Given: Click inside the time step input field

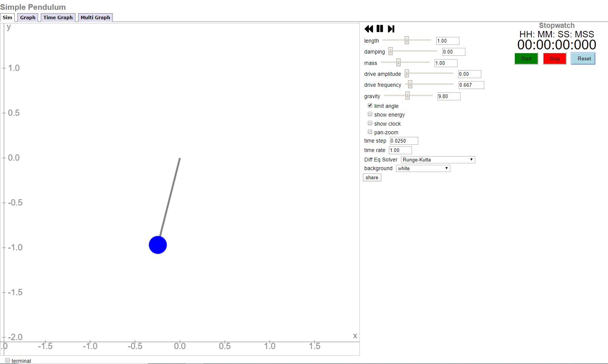Looking at the screenshot, I should 404,141.
